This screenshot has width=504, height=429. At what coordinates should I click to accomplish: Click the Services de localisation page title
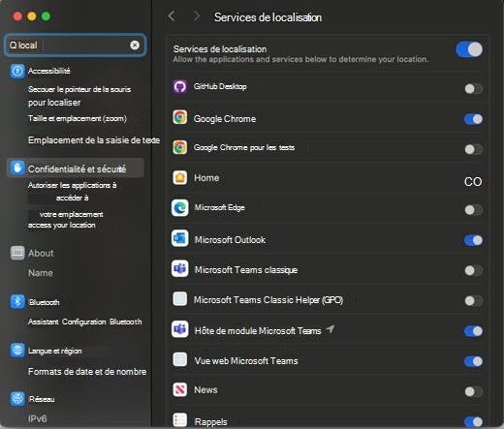[268, 17]
